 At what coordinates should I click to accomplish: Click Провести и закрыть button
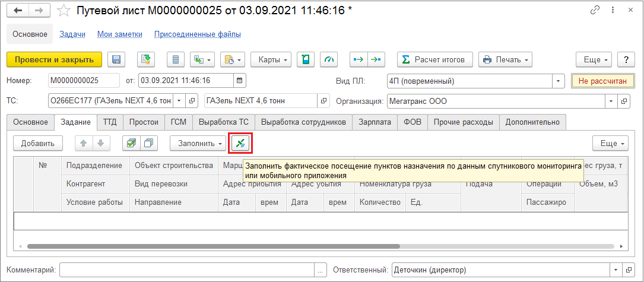coord(54,59)
